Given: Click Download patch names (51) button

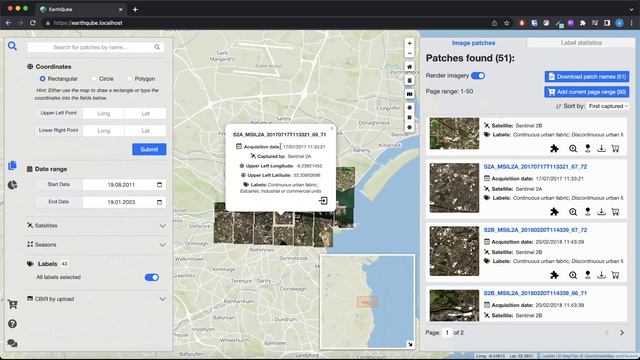Looking at the screenshot, I should coord(587,76).
